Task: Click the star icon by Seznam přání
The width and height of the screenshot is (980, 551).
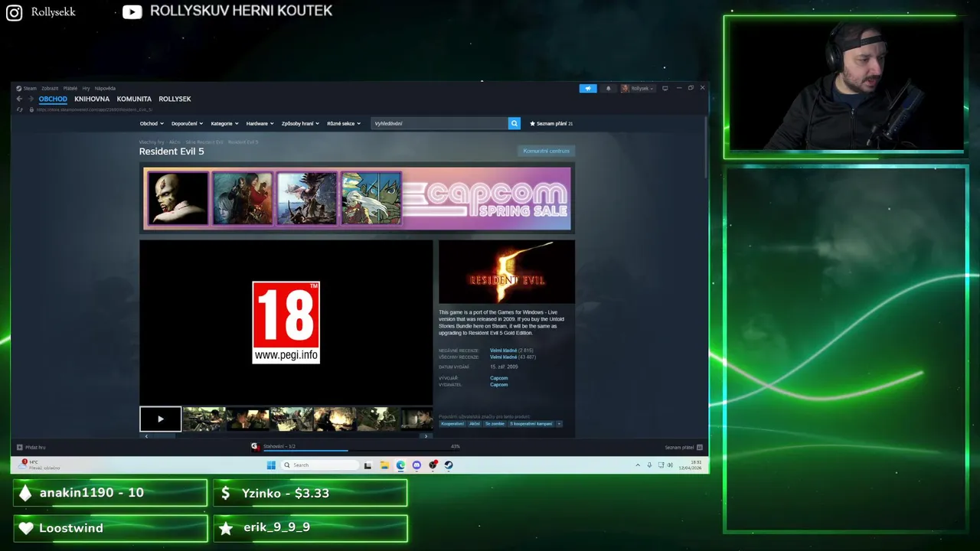Action: 533,123
